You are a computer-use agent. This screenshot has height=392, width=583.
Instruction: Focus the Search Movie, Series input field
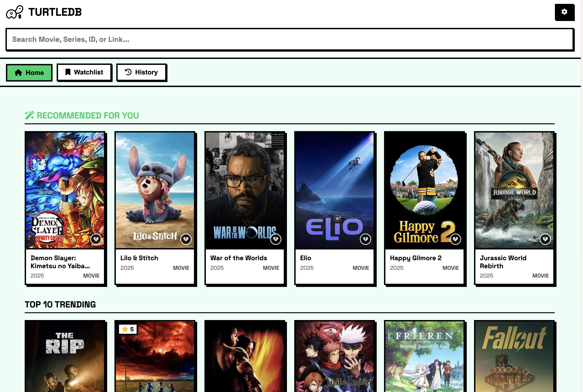click(289, 40)
